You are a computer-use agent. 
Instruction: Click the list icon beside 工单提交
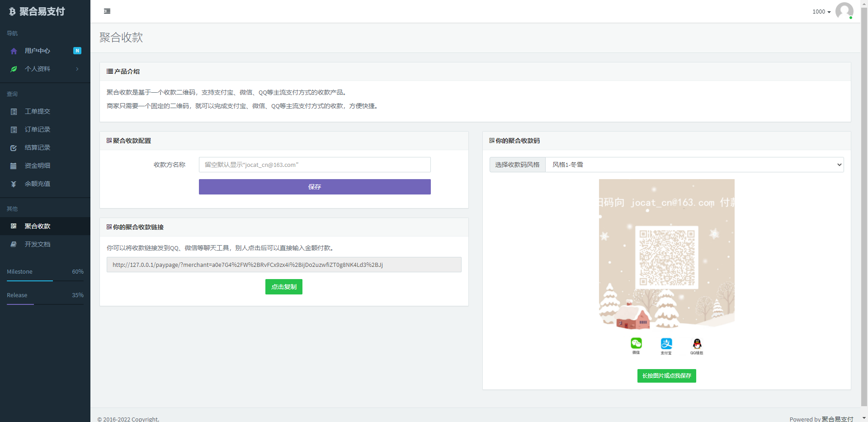click(14, 112)
